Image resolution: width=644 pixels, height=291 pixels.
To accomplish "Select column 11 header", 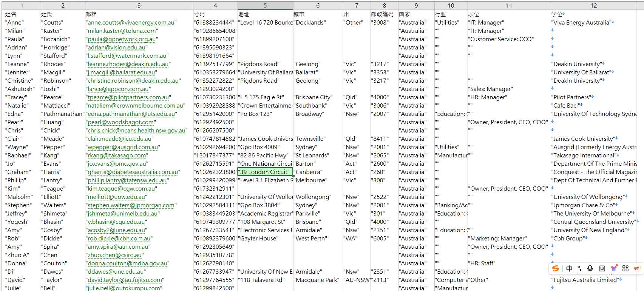I will pyautogui.click(x=509, y=5).
